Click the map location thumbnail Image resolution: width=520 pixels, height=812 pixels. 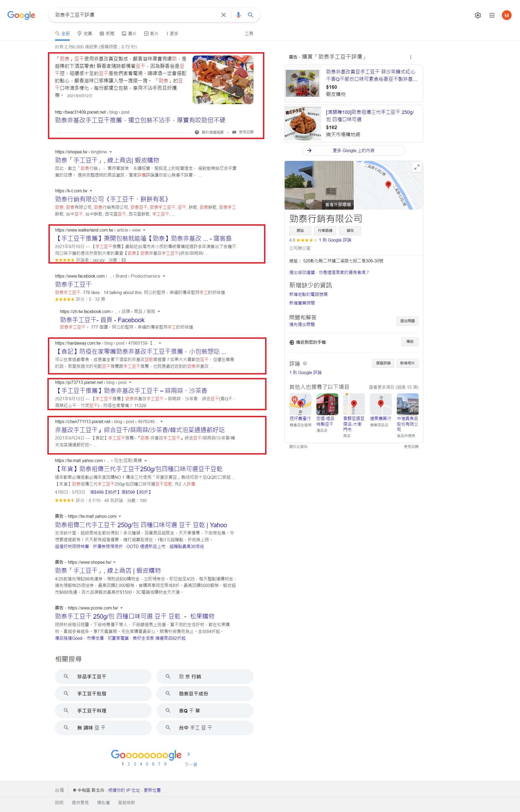click(388, 185)
